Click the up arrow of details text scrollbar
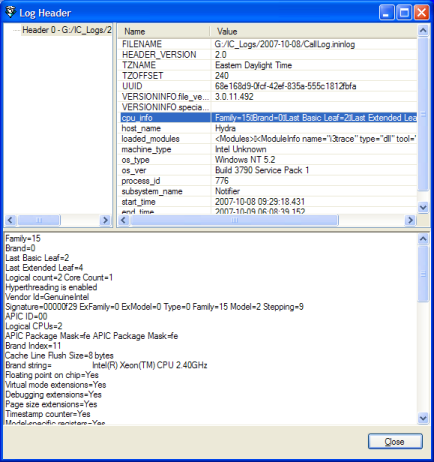Image resolution: width=434 pixels, height=462 pixels. [x=423, y=239]
